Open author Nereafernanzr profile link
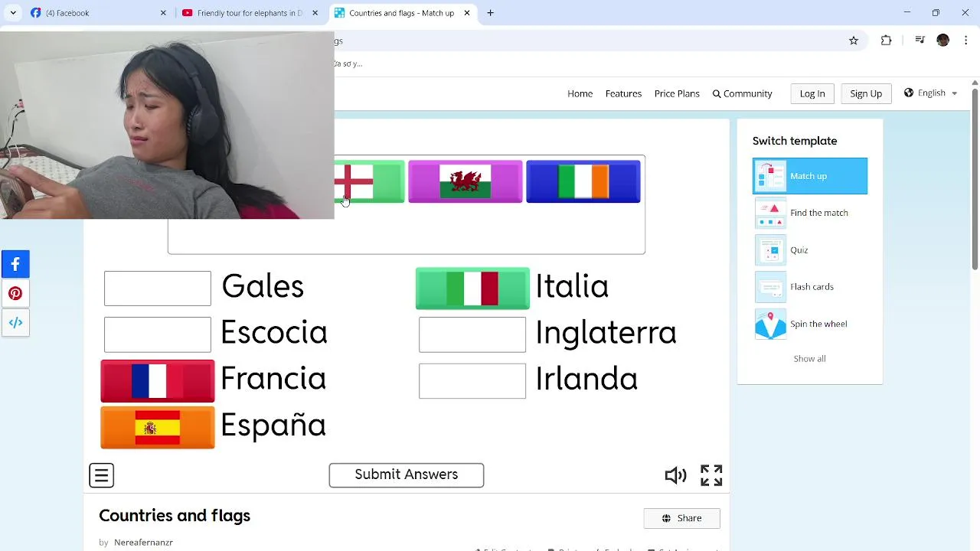 click(143, 543)
